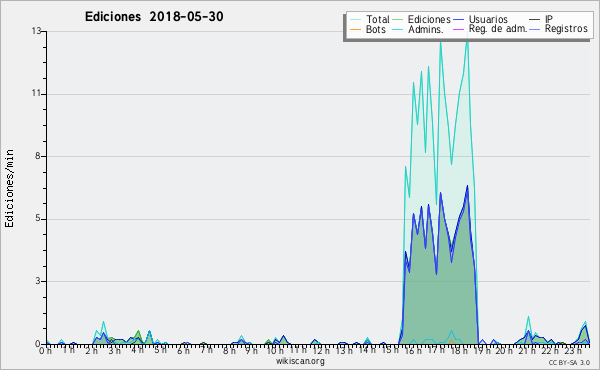The height and width of the screenshot is (370, 600).
Task: Click the chart title 'Ediciones 2018-05-30'
Action: [x=154, y=16]
